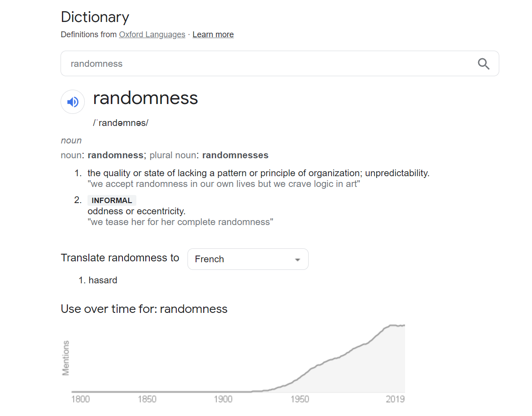
Task: Open the French translation language dropdown
Action: point(248,259)
